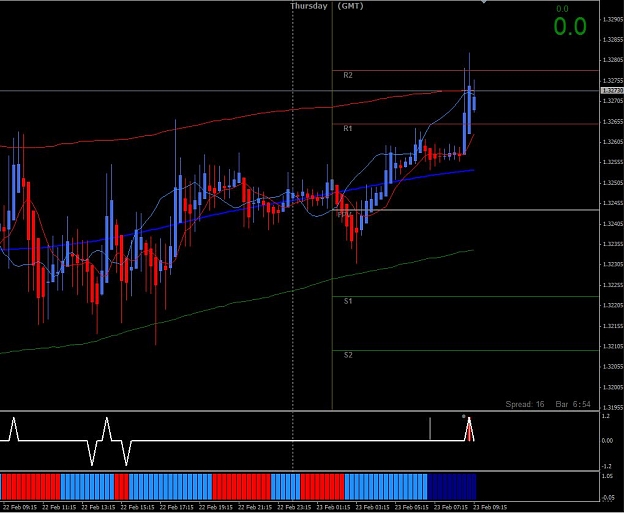Click the 23 Feb 01:15 time label

[333, 507]
